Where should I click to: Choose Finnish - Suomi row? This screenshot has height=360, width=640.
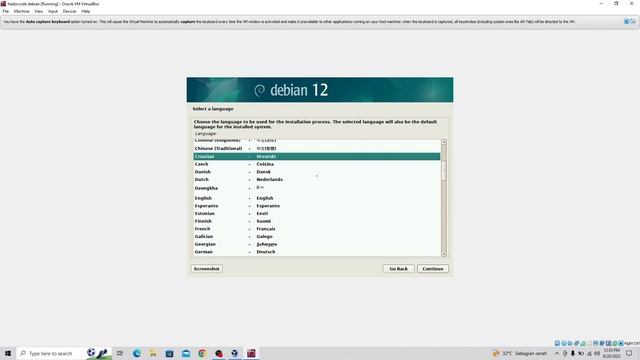[x=317, y=221]
